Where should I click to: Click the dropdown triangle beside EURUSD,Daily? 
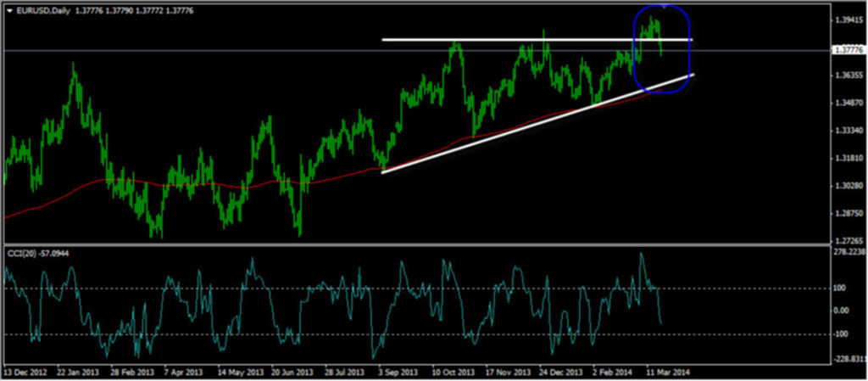coord(8,9)
